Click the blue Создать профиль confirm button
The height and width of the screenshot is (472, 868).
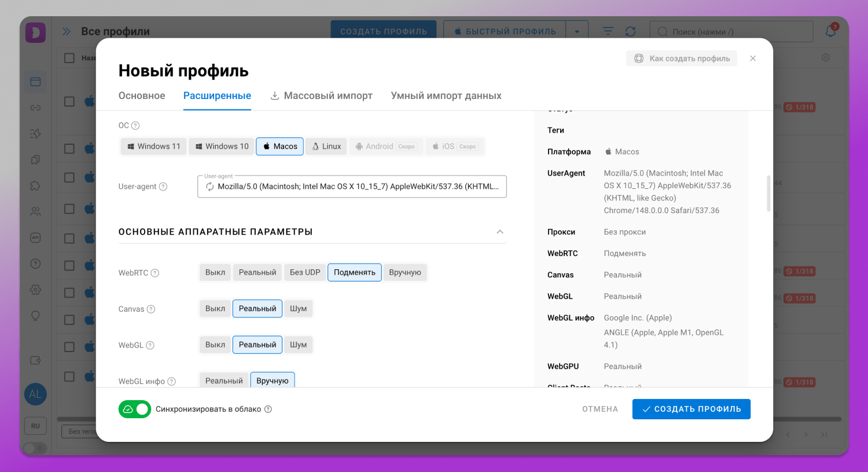pos(692,409)
